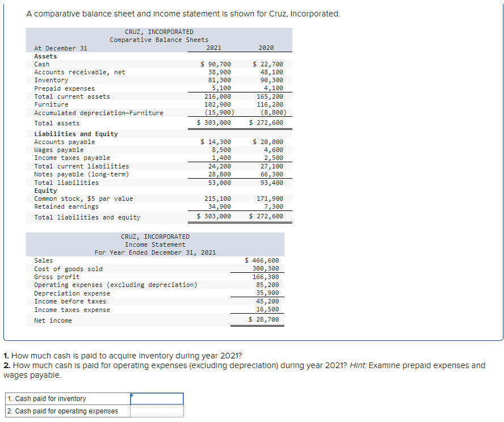The width and height of the screenshot is (504, 422).
Task: Click the Cash paid for inventory input field
Action: [157, 399]
